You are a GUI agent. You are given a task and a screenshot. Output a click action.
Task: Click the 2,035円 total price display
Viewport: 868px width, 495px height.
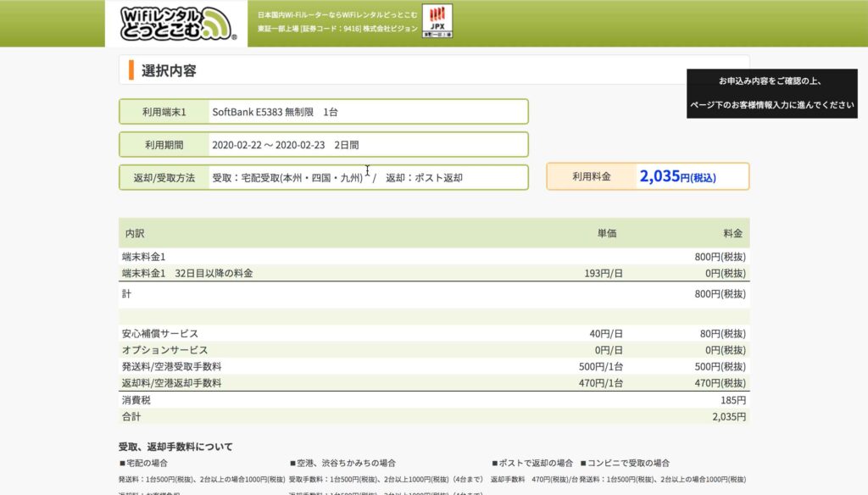click(x=678, y=176)
